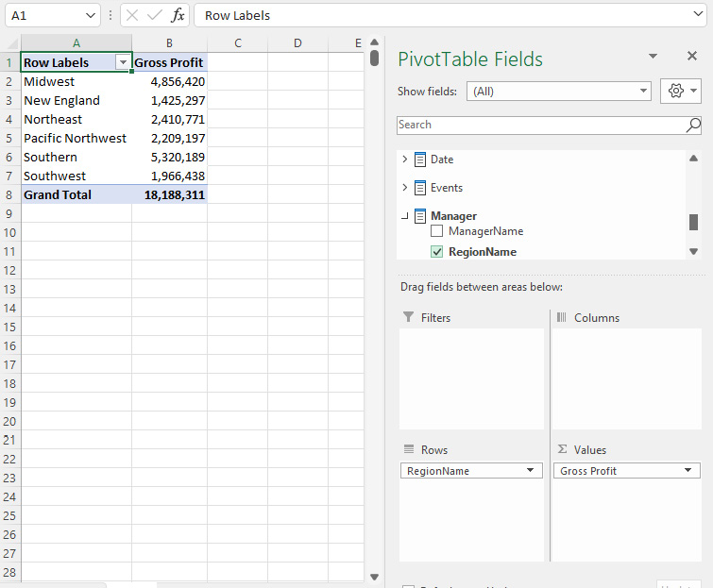
Task: Close the PivotTable Fields pane
Action: (x=691, y=57)
